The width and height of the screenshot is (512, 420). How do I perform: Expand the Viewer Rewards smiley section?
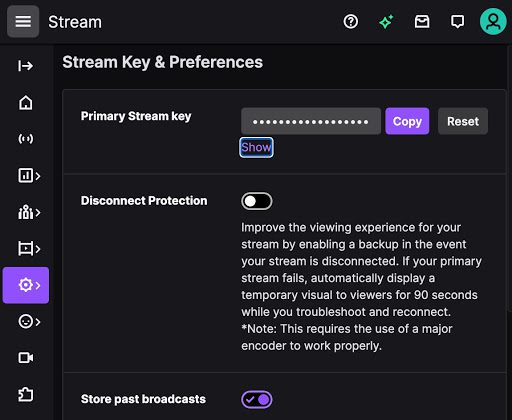tap(29, 322)
